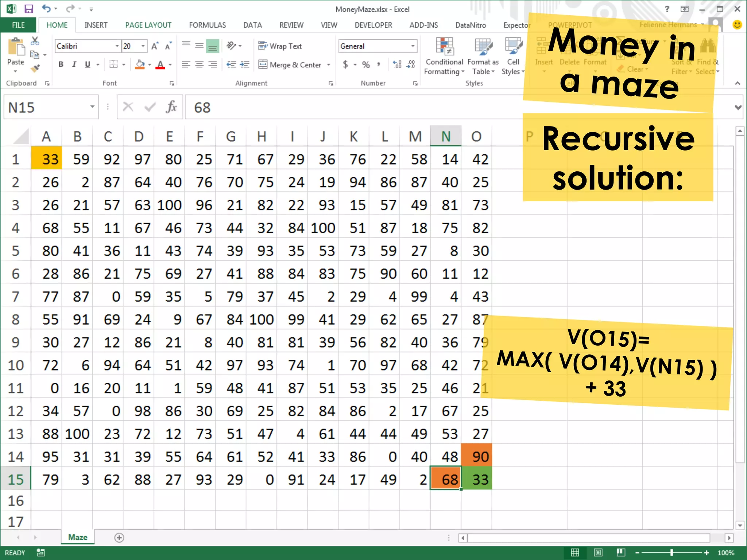747x560 pixels.
Task: Apply Comma Style format
Action: point(379,65)
